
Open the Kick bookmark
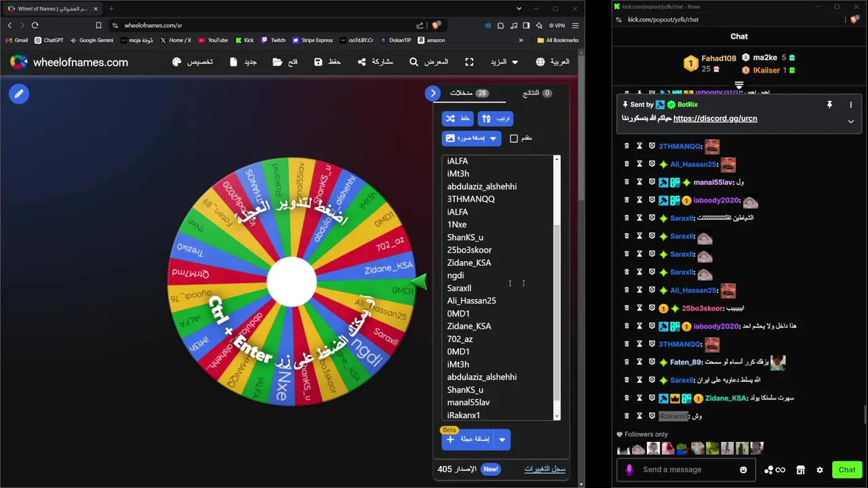244,40
